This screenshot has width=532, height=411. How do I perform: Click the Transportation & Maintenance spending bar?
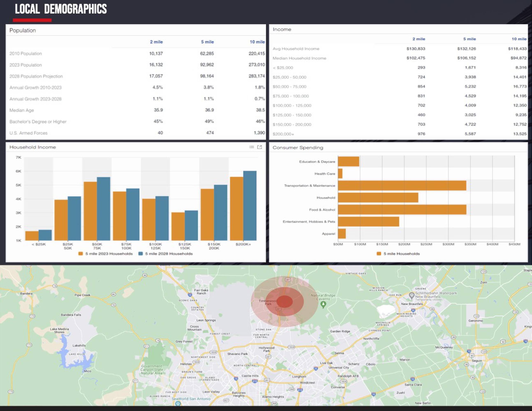(402, 186)
